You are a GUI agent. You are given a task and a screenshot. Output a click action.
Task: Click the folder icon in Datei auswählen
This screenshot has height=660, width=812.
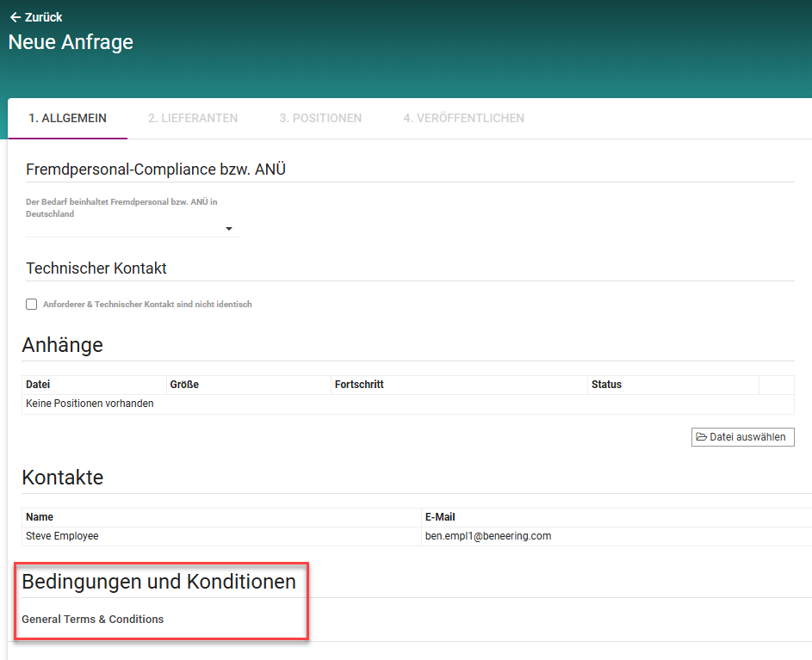point(701,437)
